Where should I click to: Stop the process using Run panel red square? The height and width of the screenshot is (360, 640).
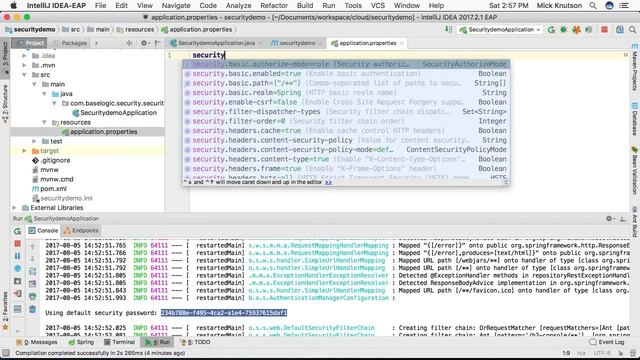[17, 244]
